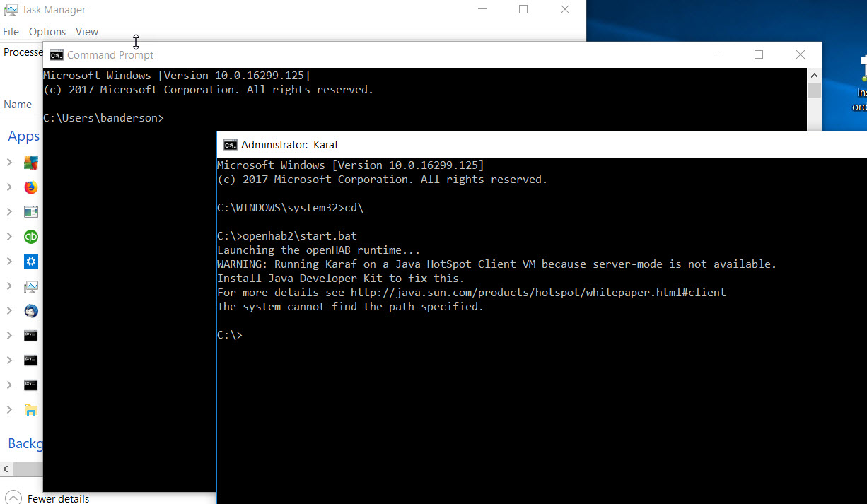Maximize the Command Prompt window
The width and height of the screenshot is (867, 504).
pyautogui.click(x=759, y=54)
